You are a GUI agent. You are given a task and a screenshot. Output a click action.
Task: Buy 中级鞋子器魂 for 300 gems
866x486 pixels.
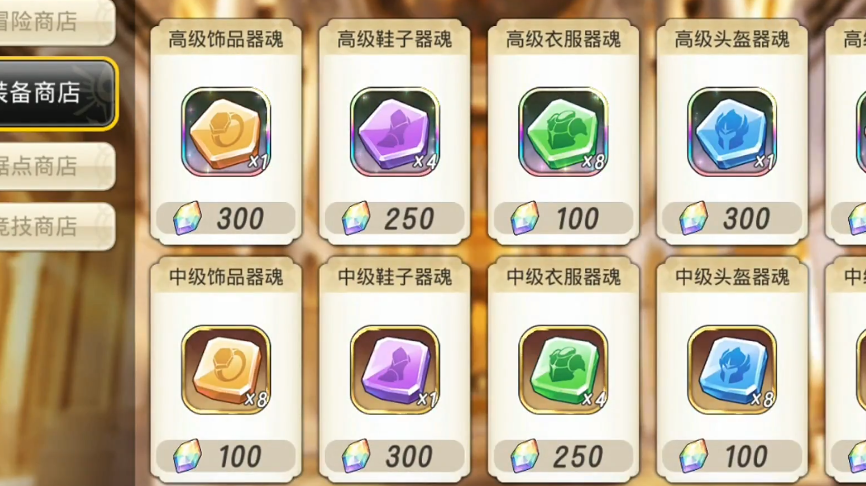(395, 456)
